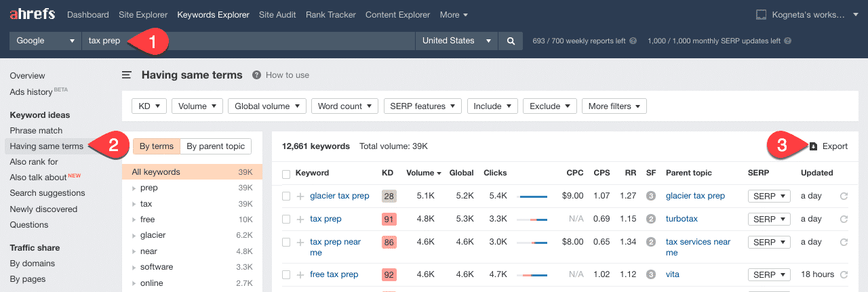Switch to the By parent topic toggle
The image size is (868, 292).
216,146
